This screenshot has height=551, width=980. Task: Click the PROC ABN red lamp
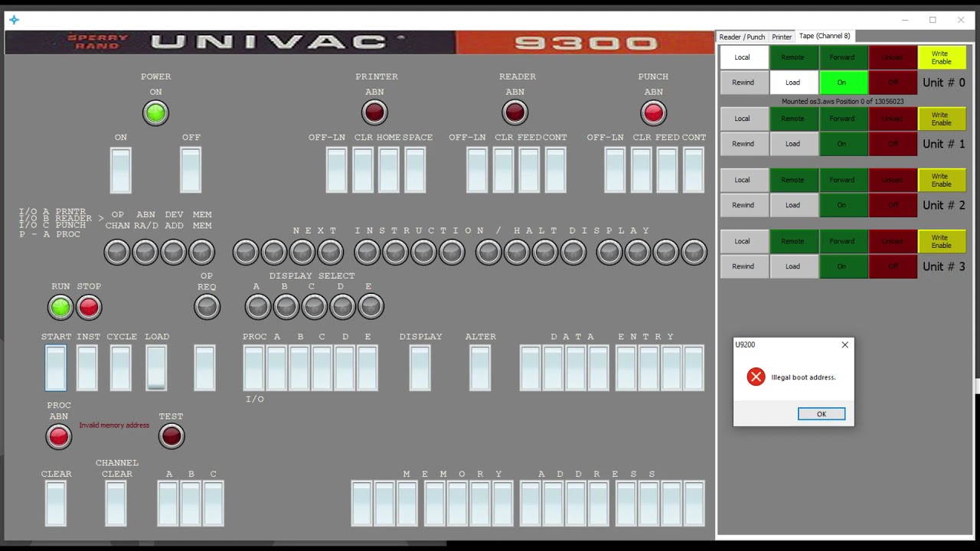click(x=59, y=436)
